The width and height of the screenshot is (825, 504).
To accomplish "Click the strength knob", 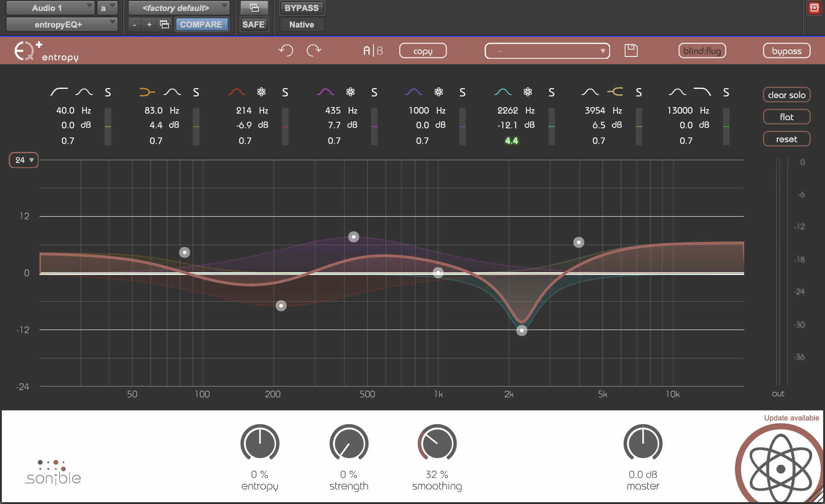I will 349,443.
